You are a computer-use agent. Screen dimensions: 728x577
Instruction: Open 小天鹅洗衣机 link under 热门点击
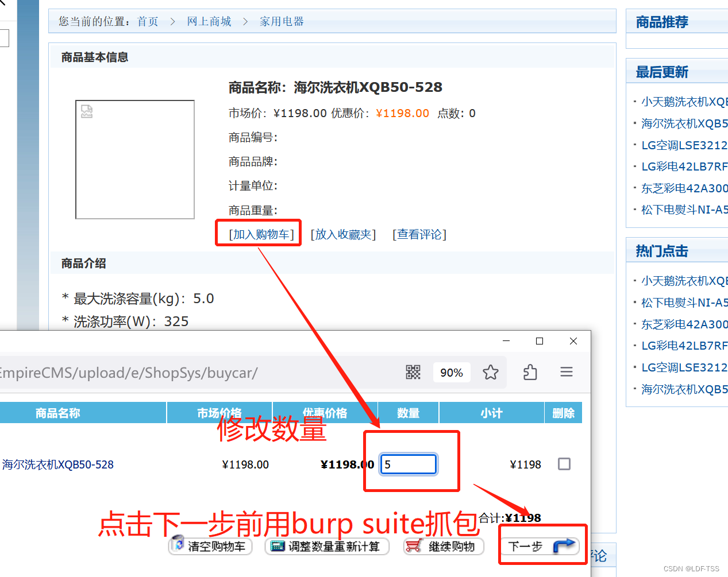click(x=684, y=281)
